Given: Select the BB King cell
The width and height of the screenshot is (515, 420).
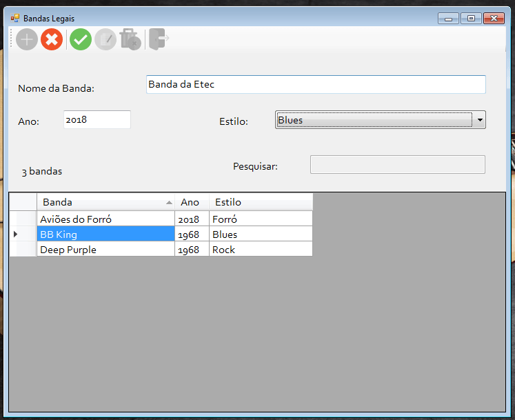Looking at the screenshot, I should pyautogui.click(x=105, y=234).
